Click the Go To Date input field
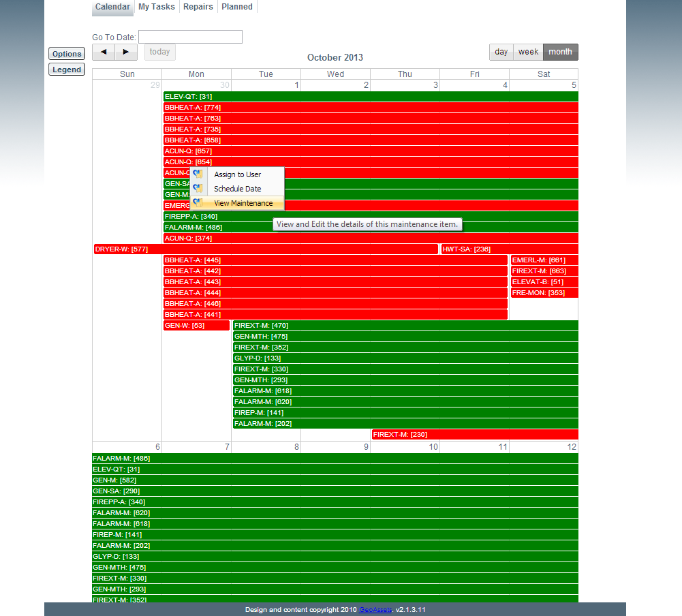Viewport: 682px width, 616px height. pos(190,37)
